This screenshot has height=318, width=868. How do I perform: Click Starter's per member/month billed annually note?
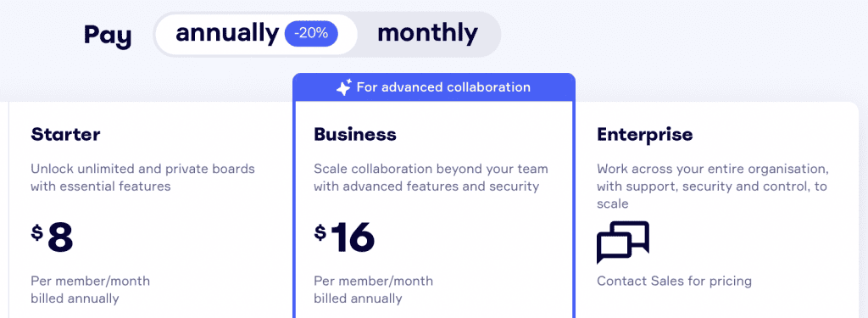click(90, 290)
